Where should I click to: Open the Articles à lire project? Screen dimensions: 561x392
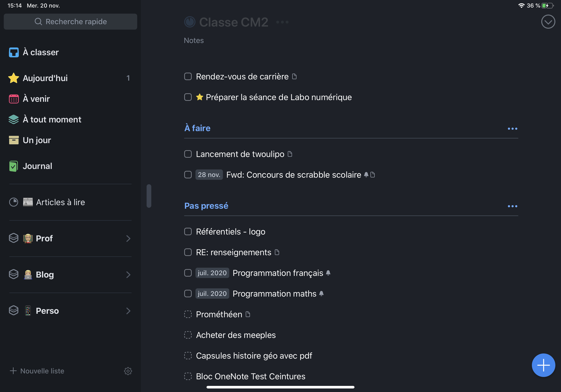(60, 202)
